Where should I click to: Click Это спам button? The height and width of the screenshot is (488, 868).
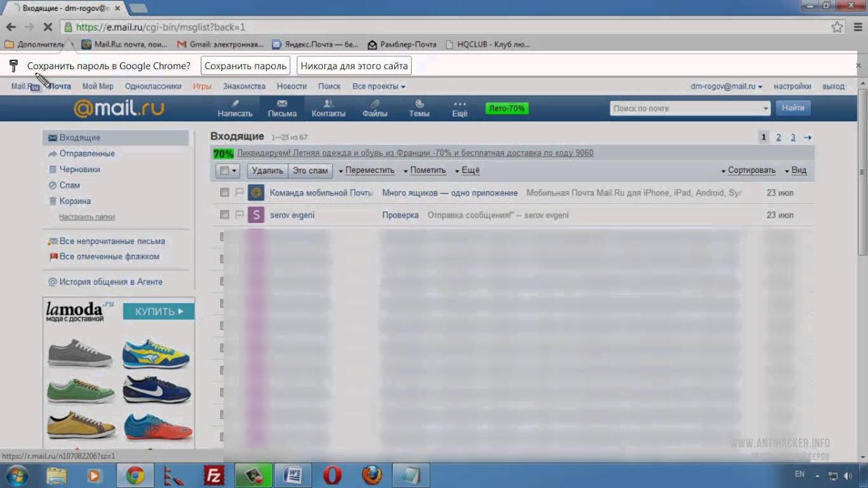pyautogui.click(x=310, y=171)
